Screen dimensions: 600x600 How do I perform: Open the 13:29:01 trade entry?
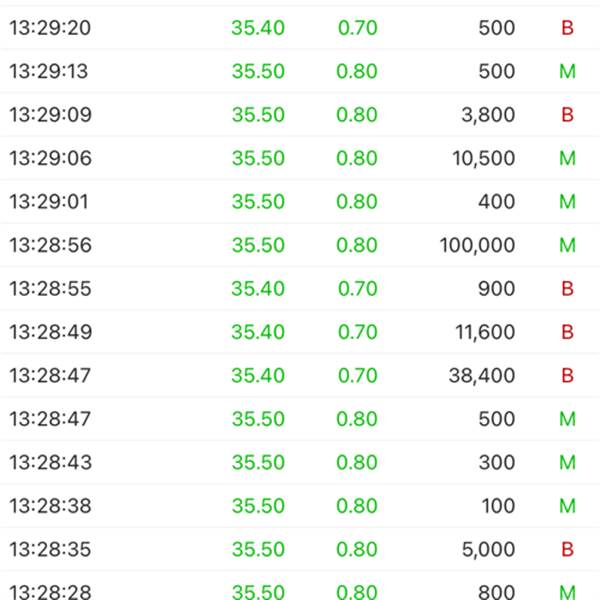pyautogui.click(x=300, y=201)
